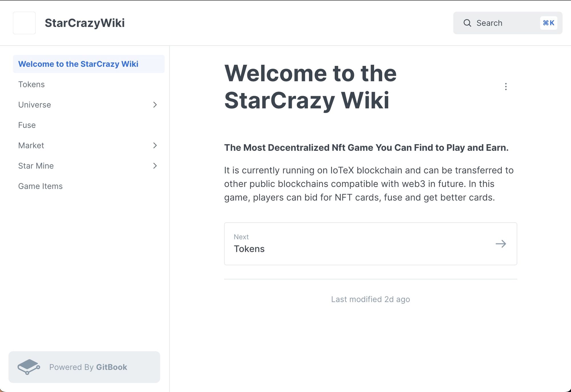Click the GitBook logo icon
571x392 pixels.
29,367
